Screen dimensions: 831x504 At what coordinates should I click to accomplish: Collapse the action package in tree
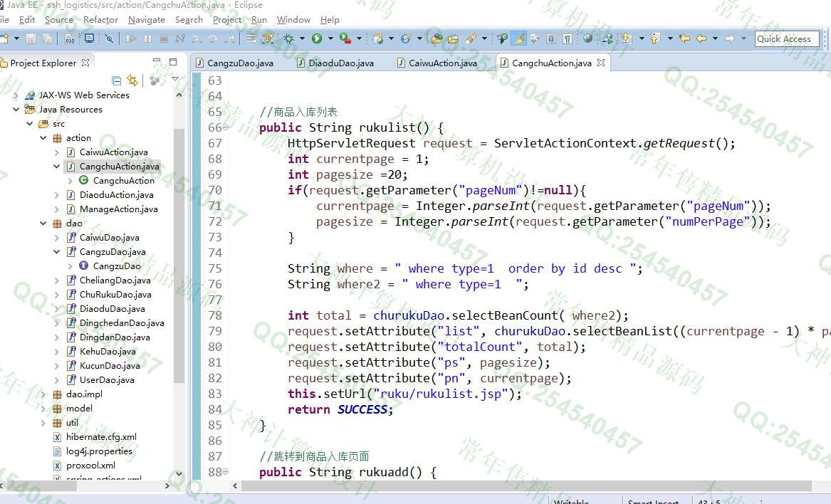pyautogui.click(x=43, y=138)
